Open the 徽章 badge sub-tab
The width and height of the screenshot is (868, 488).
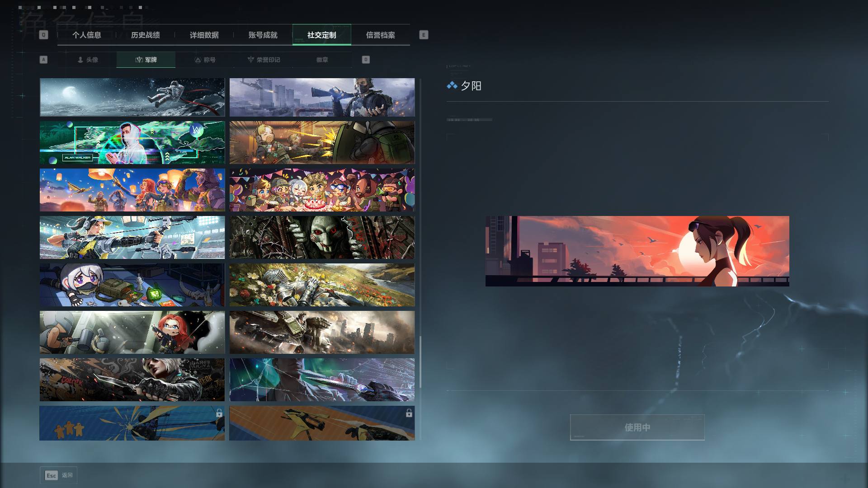point(322,60)
